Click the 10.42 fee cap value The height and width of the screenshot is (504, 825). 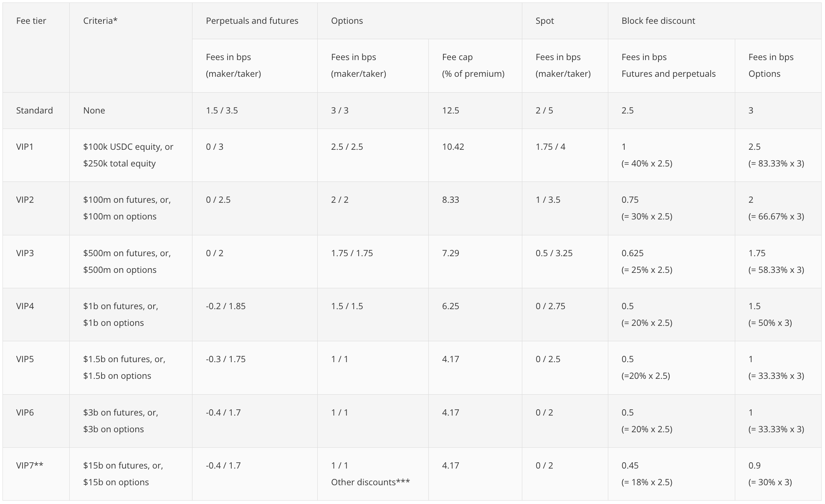(453, 147)
